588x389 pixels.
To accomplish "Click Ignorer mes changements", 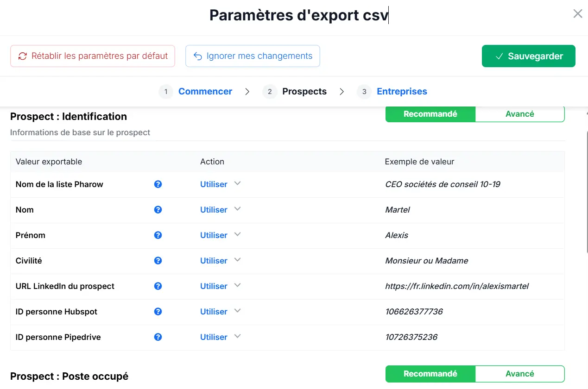I will click(253, 56).
